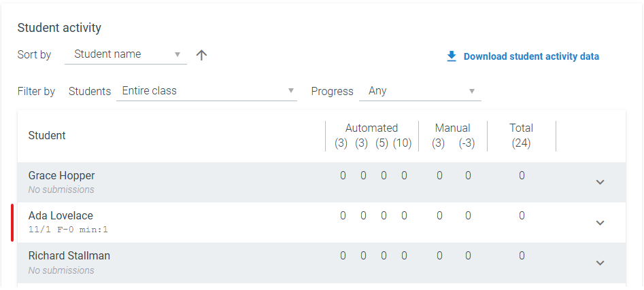The image size is (644, 290).
Task: Expand Grace Hopper's row chevron
Action: (600, 182)
